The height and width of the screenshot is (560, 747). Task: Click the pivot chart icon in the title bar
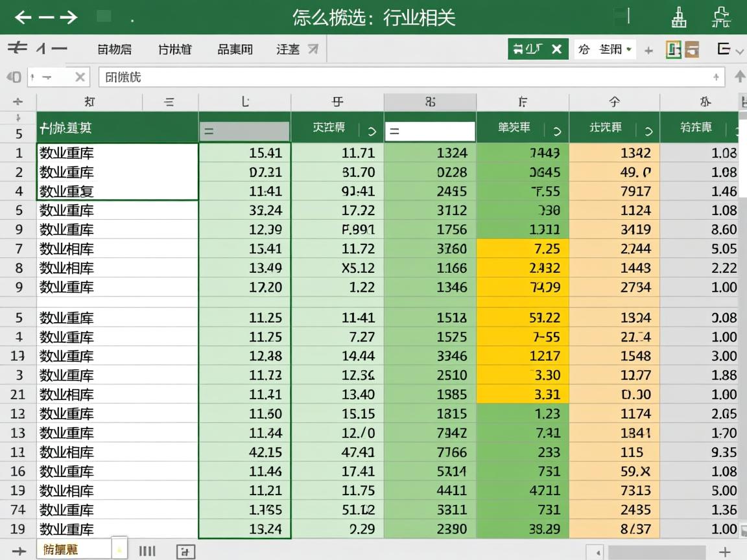(680, 18)
